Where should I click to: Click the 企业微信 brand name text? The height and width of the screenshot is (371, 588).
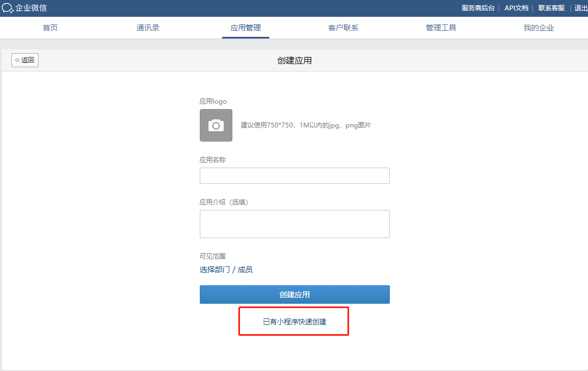[x=31, y=8]
